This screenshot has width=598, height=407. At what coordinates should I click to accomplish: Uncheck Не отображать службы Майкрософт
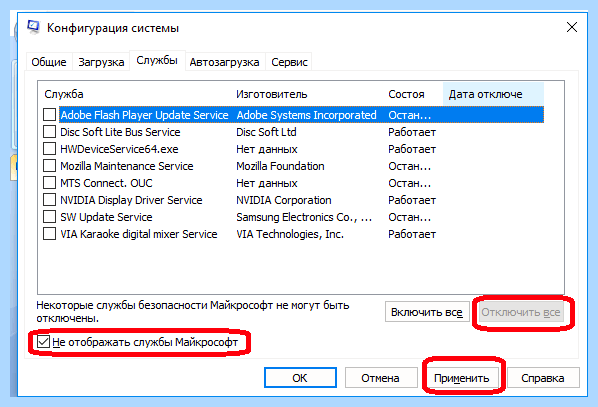pyautogui.click(x=43, y=342)
